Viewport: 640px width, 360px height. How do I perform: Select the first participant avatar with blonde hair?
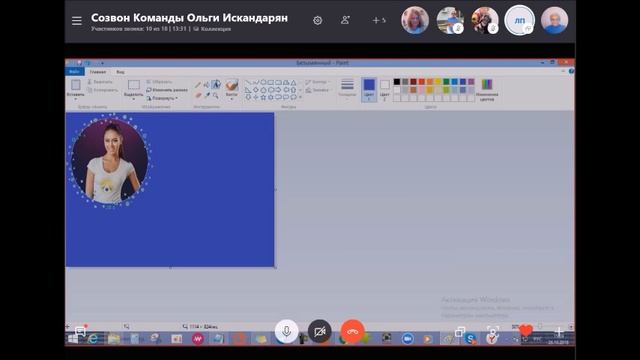click(415, 20)
